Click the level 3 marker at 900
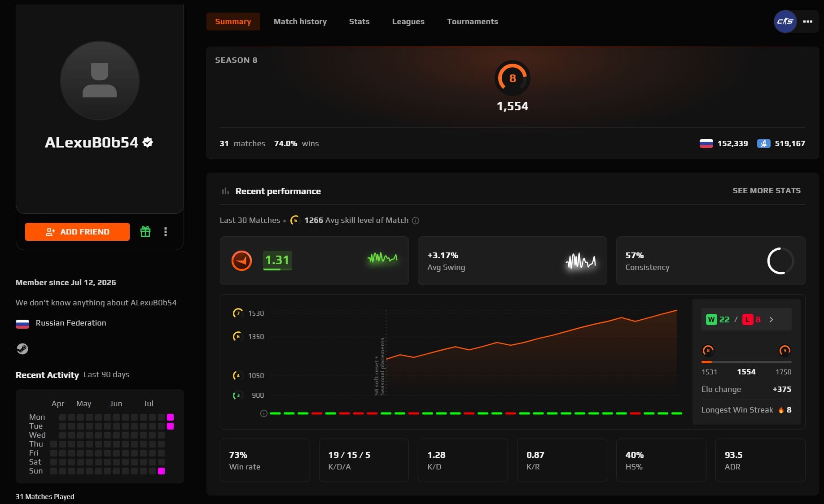824x504 pixels. click(237, 395)
